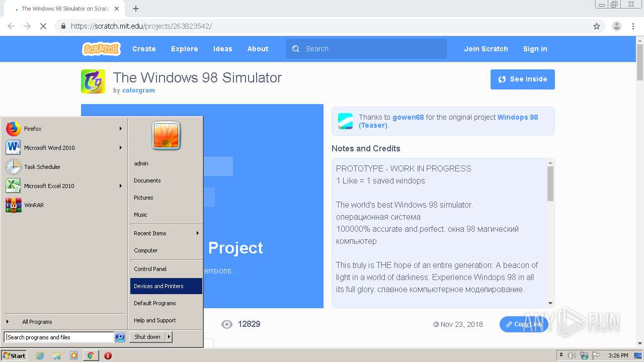Viewport: 644px width, 362px height.
Task: Click the colorgram project avatar
Action: coord(93,81)
